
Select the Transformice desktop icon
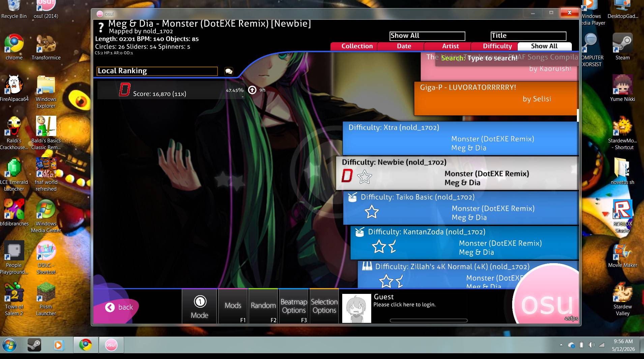point(46,48)
